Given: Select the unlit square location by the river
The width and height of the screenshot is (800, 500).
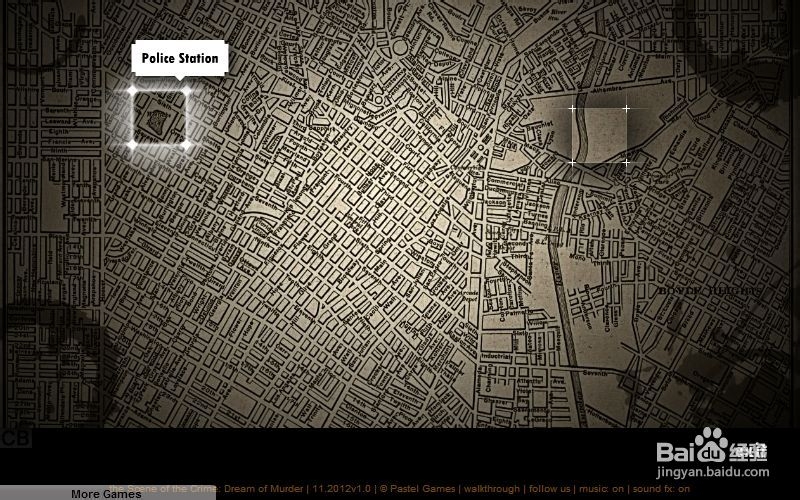Looking at the screenshot, I should (x=599, y=136).
